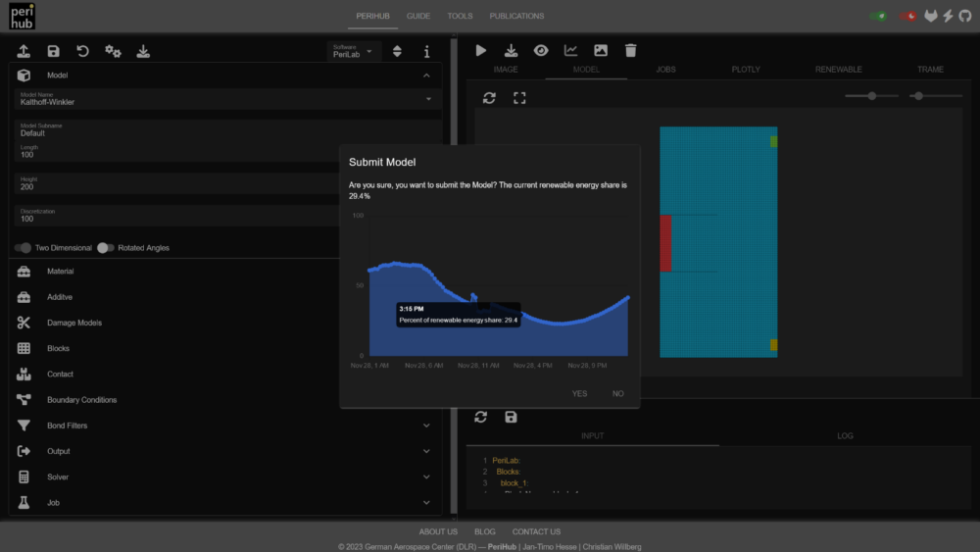The width and height of the screenshot is (980, 552).
Task: Click the fullscreen icon in the viewer
Action: tap(519, 98)
